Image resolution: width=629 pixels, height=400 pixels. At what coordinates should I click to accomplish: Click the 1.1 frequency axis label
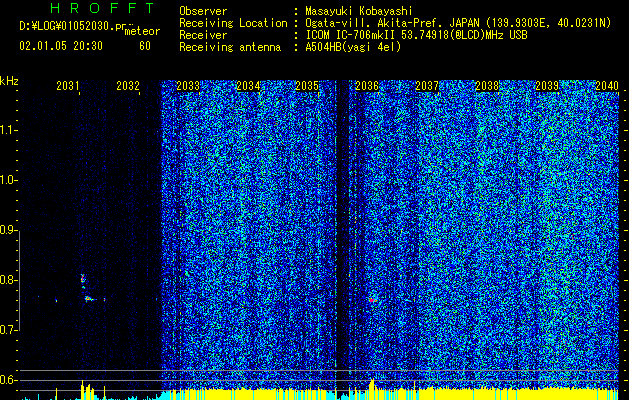(8, 130)
